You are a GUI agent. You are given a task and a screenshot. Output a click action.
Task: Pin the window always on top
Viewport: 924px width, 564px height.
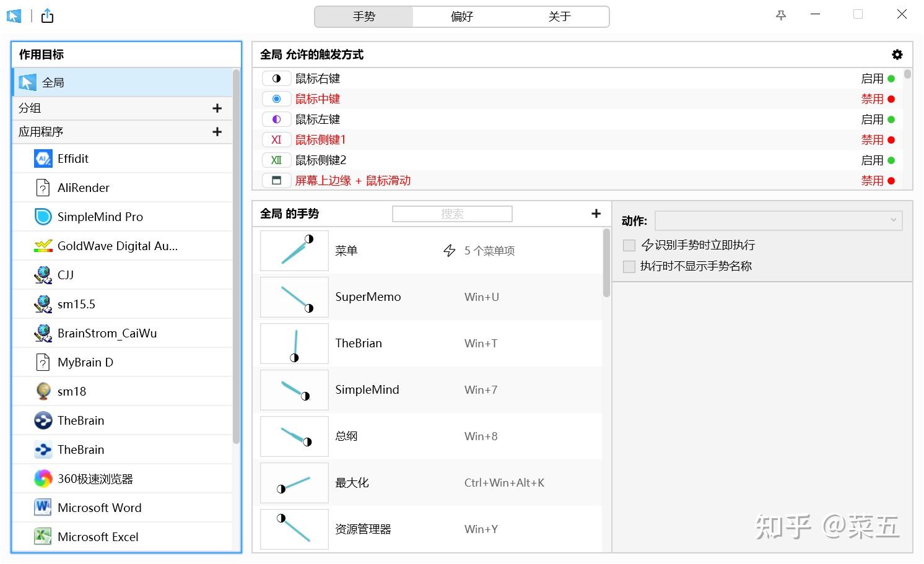tap(780, 14)
